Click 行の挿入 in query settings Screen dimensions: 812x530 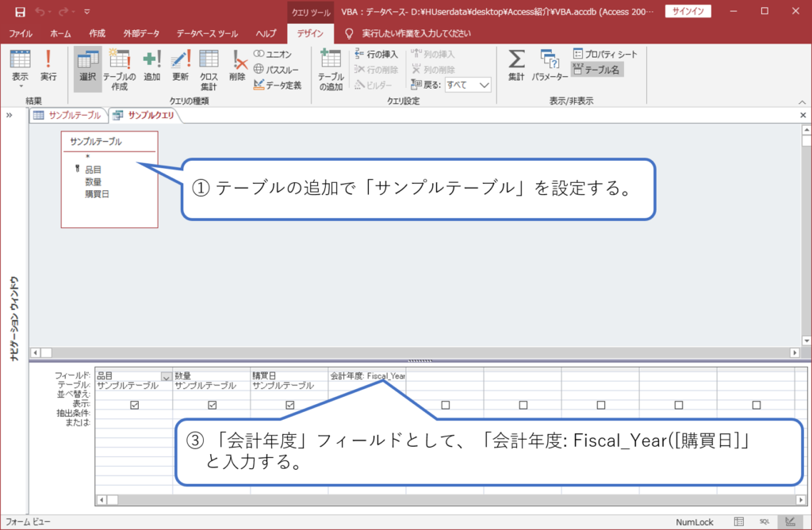pos(377,54)
